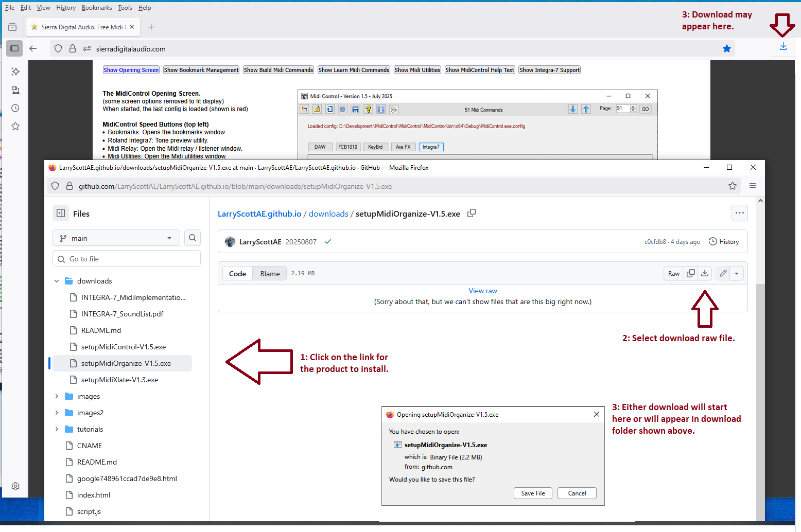
Task: Click the yellow question mark help icon in Midi Control
Action: (368, 109)
